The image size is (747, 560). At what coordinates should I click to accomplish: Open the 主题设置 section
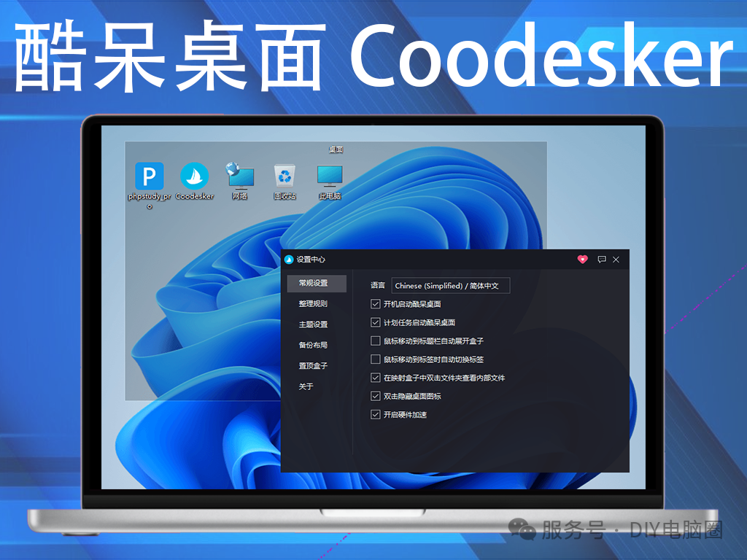[x=313, y=324]
